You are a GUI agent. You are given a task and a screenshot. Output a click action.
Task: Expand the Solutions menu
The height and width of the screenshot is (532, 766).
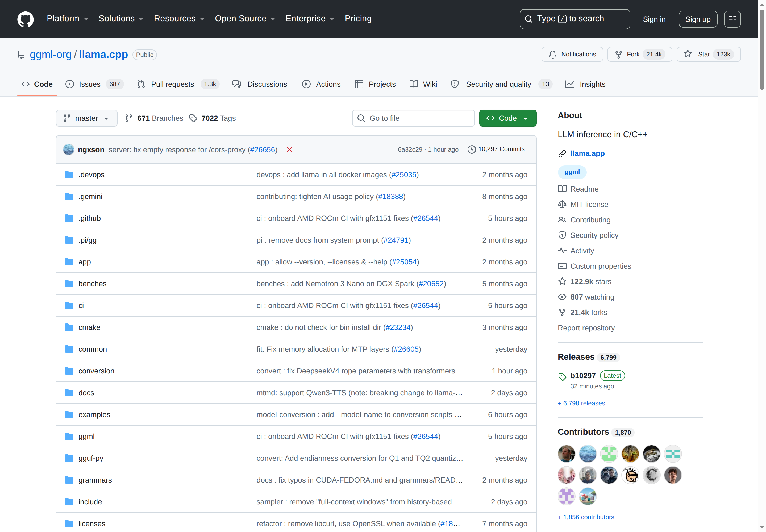121,19
